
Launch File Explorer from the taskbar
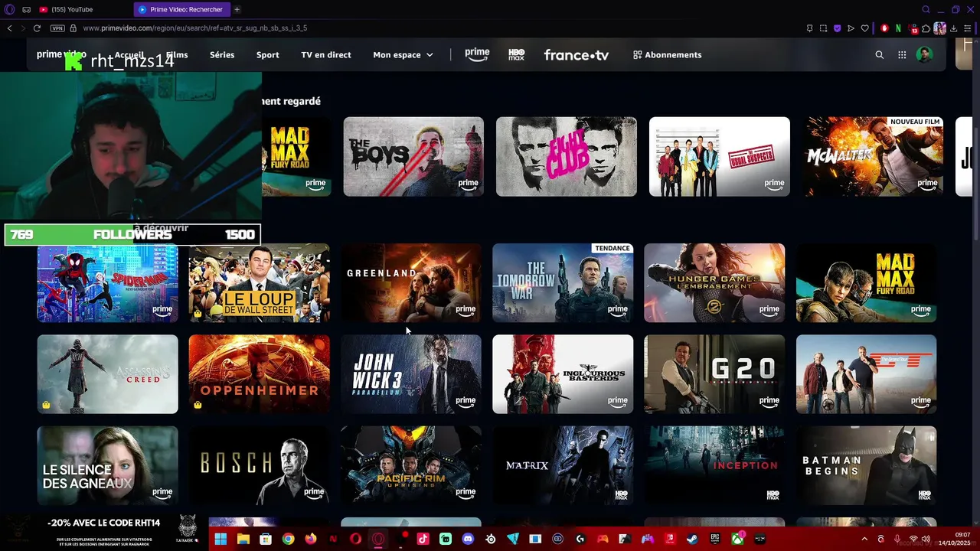point(243,539)
